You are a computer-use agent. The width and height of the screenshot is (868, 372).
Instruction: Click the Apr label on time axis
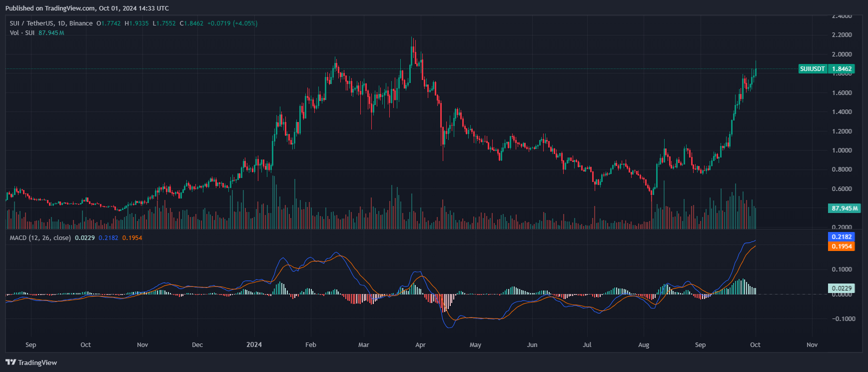(420, 344)
